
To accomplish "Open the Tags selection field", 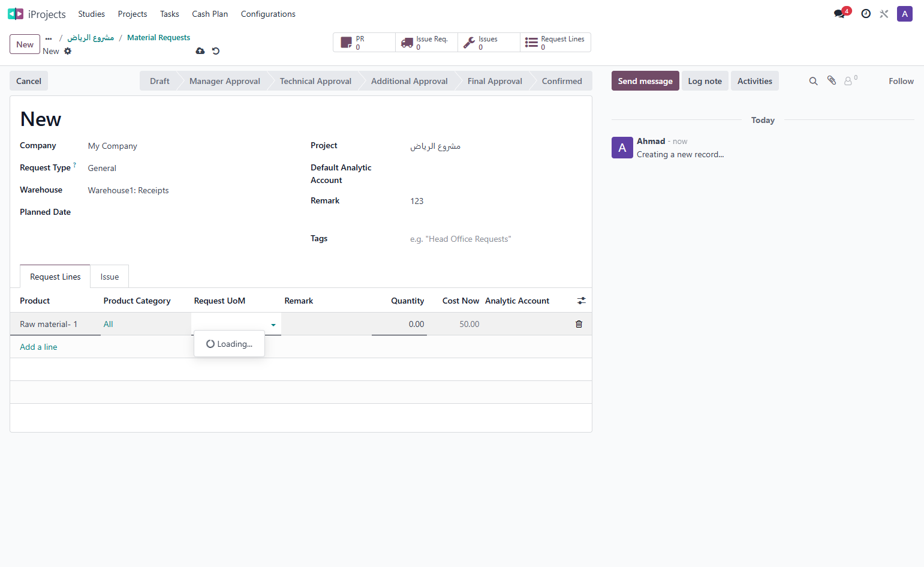I will coord(496,239).
